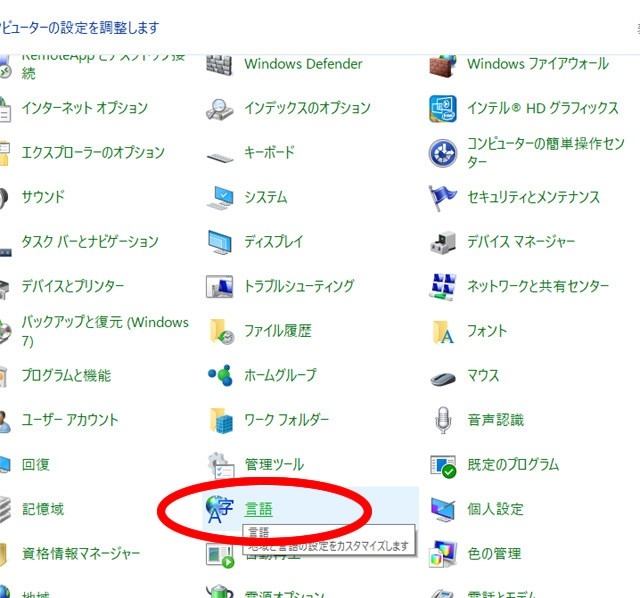Viewport: 640px width, 598px height.
Task: Select the ファイル履歴 link
Action: 278,331
